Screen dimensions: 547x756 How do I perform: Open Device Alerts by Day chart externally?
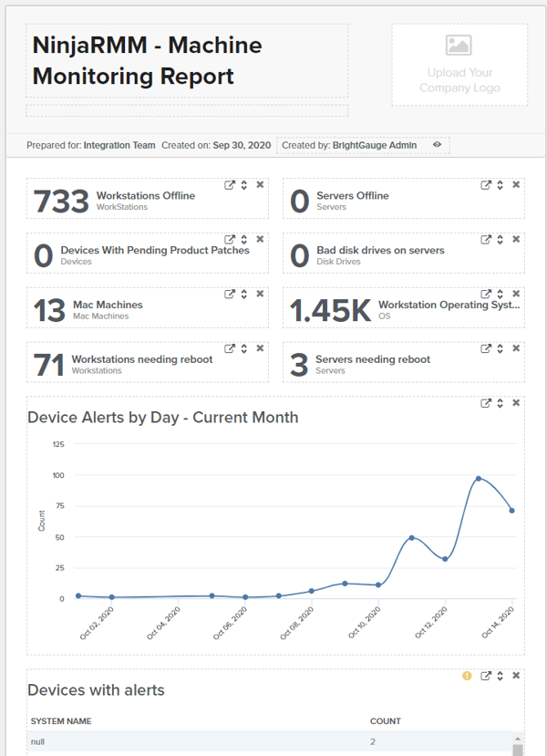[x=486, y=402]
